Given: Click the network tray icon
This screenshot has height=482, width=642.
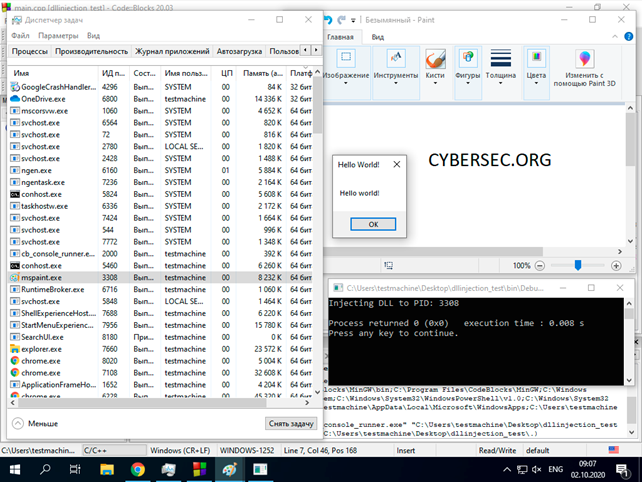Looking at the screenshot, I should pos(522,469).
